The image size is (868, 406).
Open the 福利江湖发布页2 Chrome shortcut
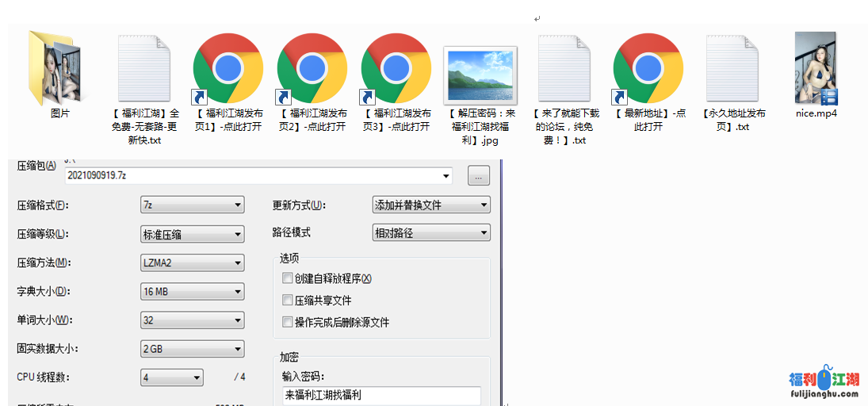coord(312,69)
